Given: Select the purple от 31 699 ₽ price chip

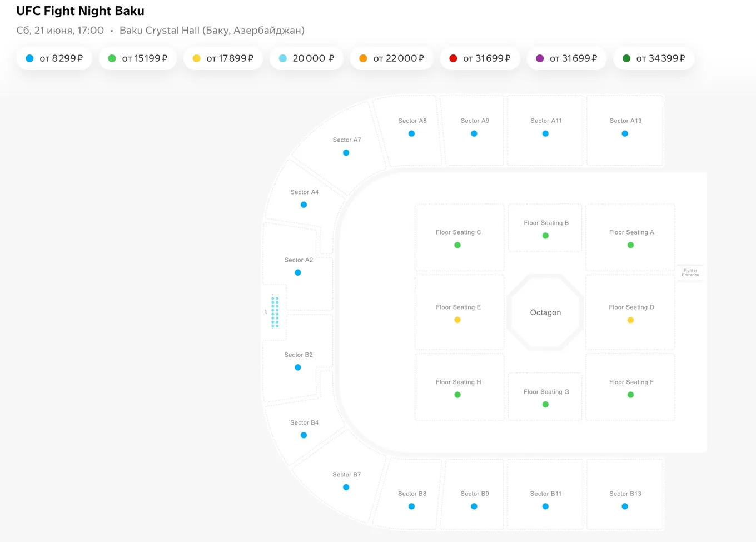Looking at the screenshot, I should pyautogui.click(x=566, y=58).
